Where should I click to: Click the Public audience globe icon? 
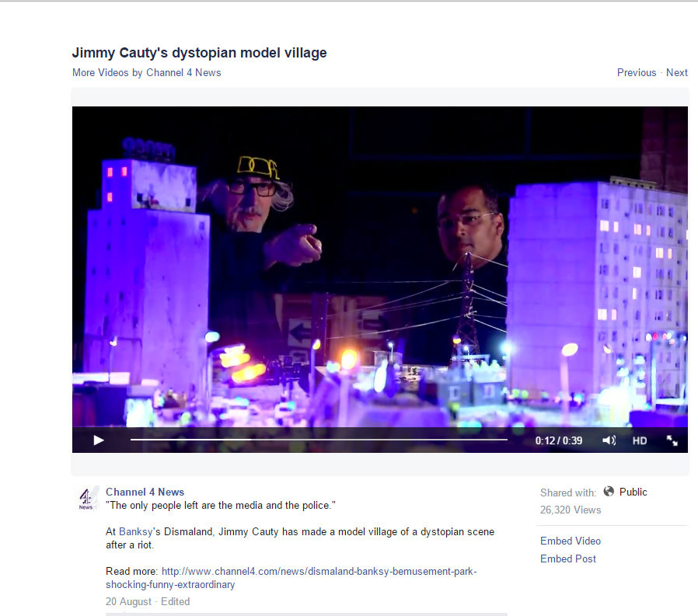click(x=609, y=492)
